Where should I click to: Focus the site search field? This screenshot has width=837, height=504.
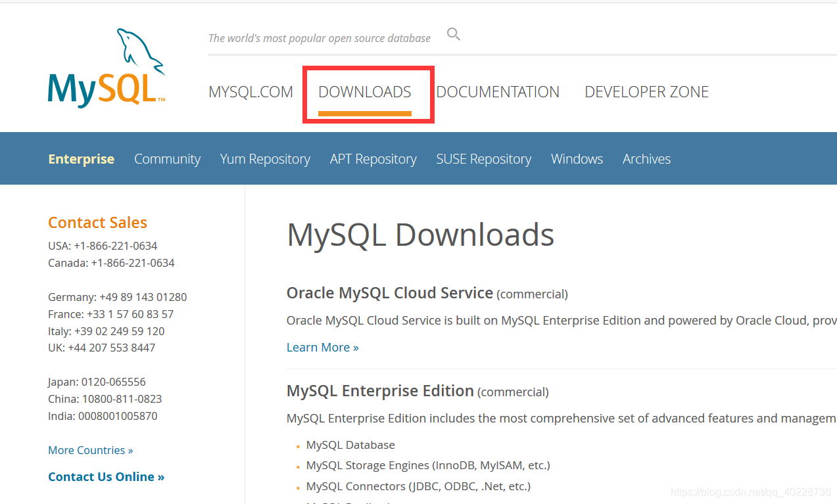coord(320,38)
